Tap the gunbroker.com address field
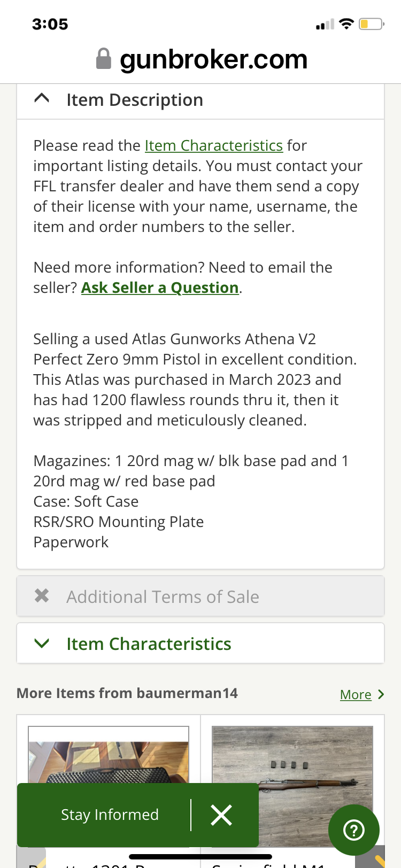401x868 pixels. (x=213, y=59)
